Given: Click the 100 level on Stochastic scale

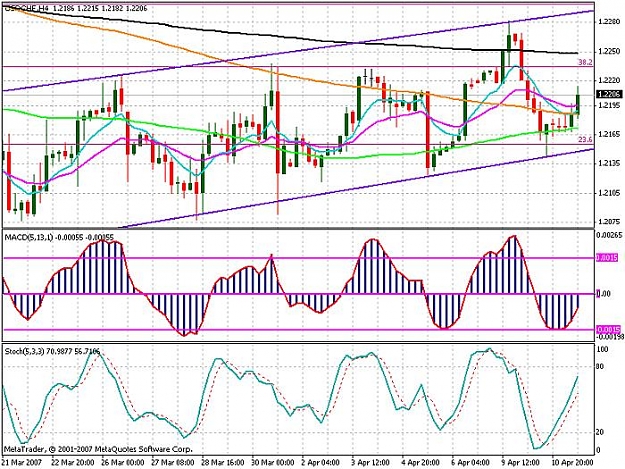Looking at the screenshot, I should pyautogui.click(x=602, y=349).
